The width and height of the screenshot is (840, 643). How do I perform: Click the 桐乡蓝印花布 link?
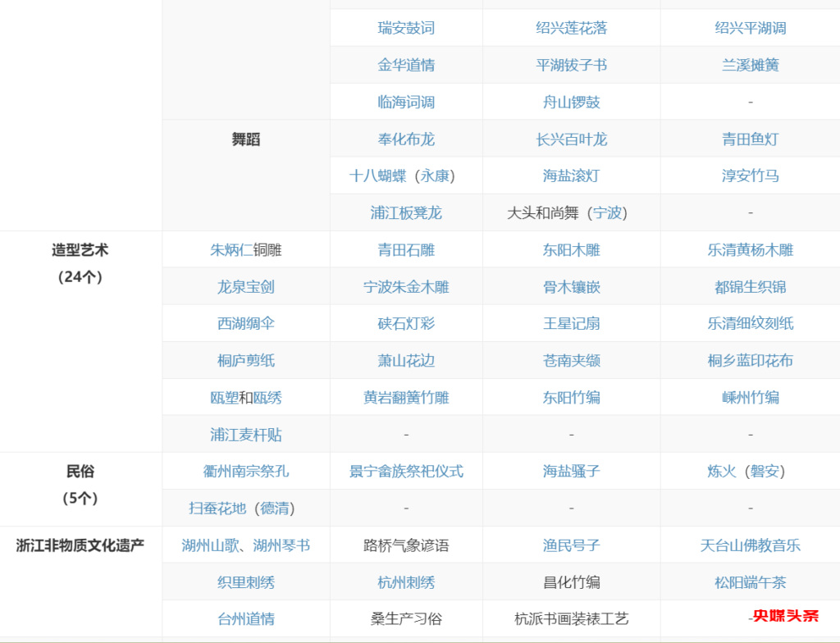coord(749,360)
